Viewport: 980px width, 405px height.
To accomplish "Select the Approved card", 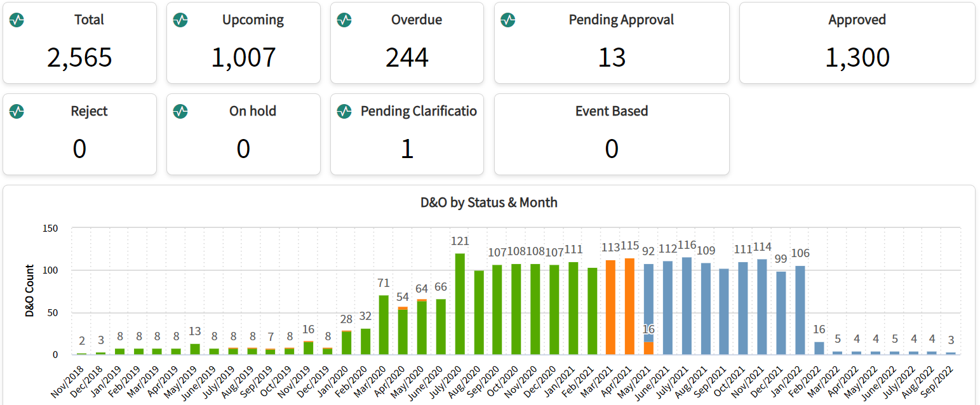I will click(857, 43).
